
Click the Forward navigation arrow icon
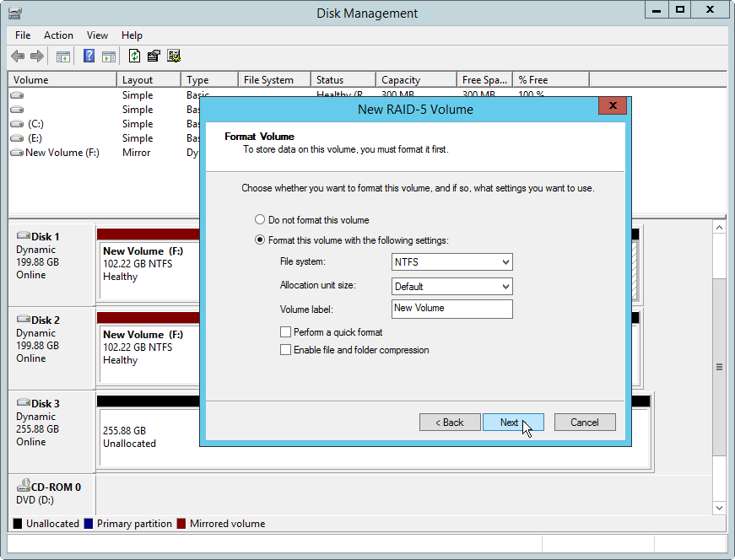38,56
